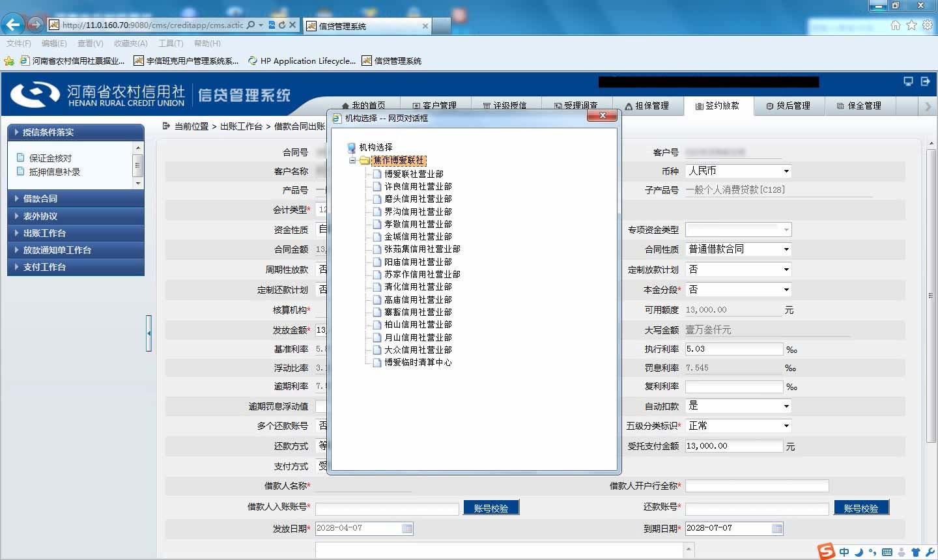Click the 机构选择 root node icon
Image resolution: width=938 pixels, height=560 pixels.
[352, 148]
